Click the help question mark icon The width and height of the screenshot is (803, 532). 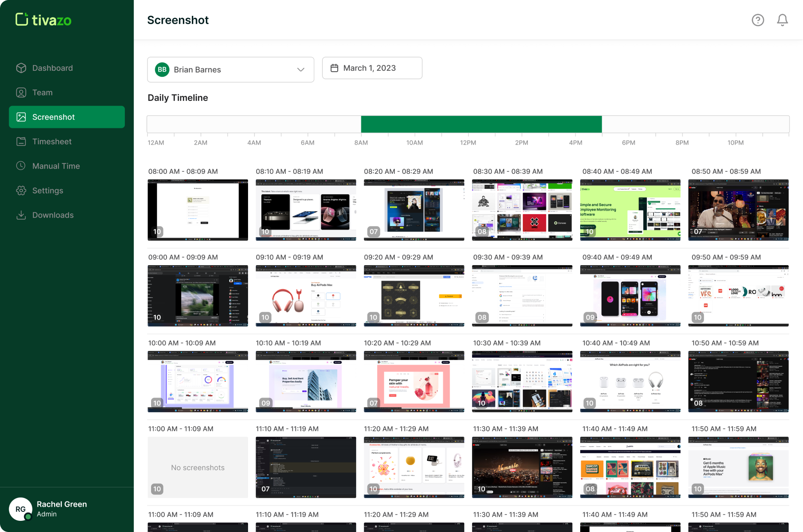[x=758, y=20]
